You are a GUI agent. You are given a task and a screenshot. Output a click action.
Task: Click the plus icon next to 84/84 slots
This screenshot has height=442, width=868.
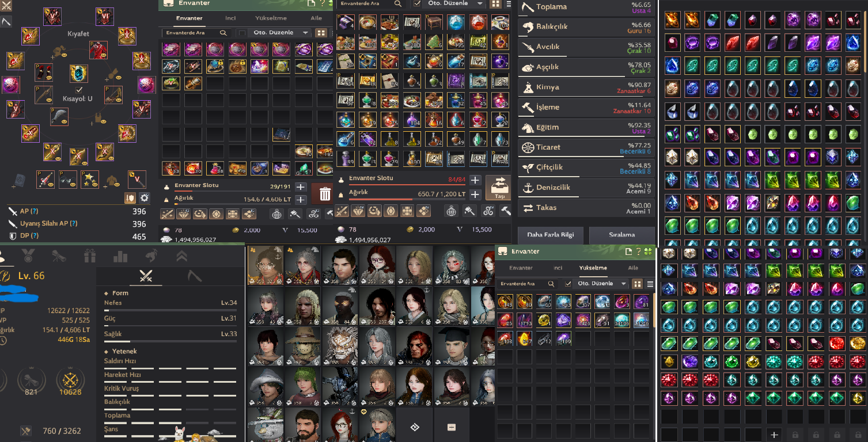(475, 180)
